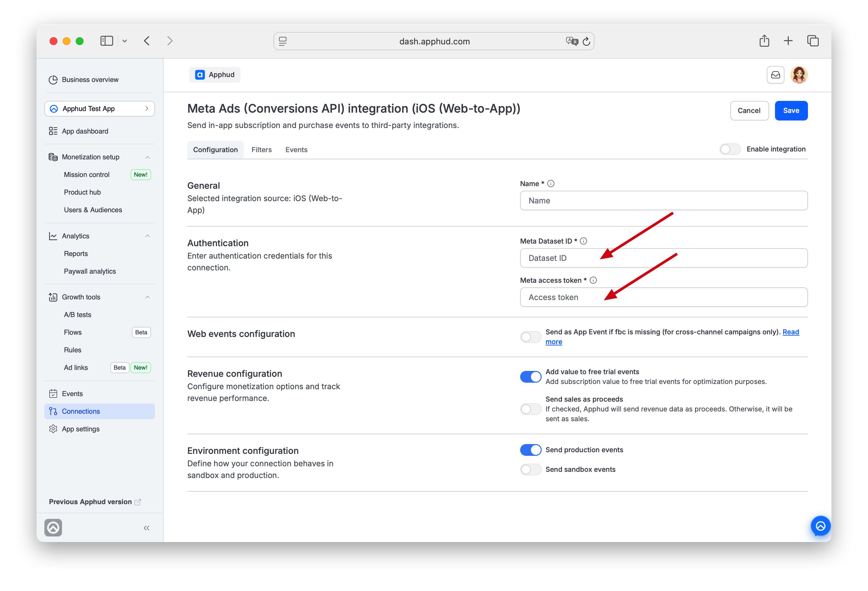
Task: Click the Analytics chart icon
Action: click(x=53, y=236)
